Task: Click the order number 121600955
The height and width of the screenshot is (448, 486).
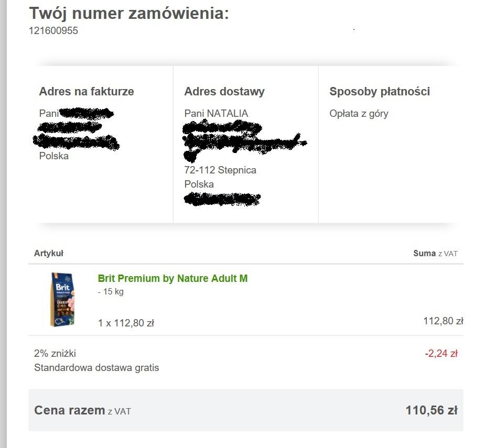Action: (x=53, y=31)
